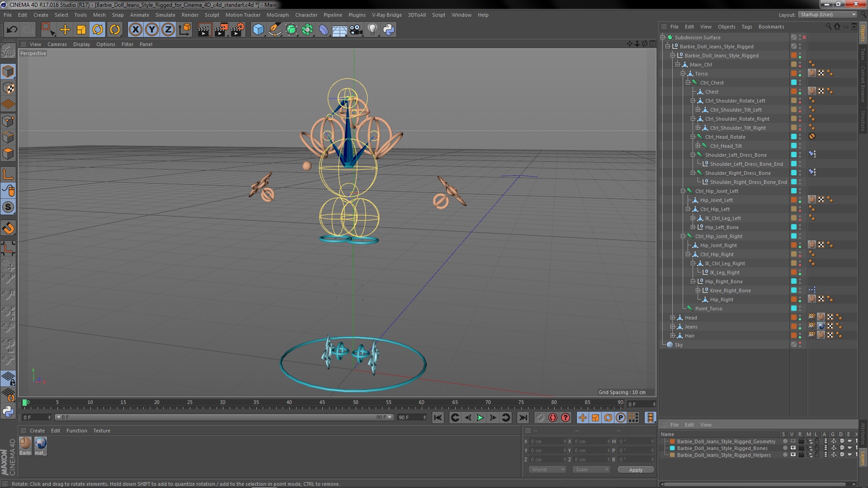868x488 pixels.
Task: Click Go to Start playback button
Action: [x=438, y=418]
